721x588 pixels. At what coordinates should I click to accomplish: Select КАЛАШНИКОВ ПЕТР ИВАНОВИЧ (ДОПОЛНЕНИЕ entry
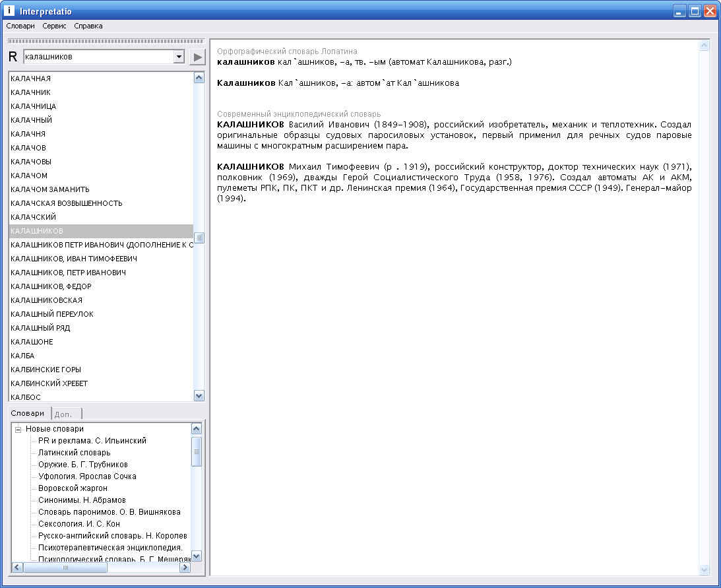tap(102, 245)
